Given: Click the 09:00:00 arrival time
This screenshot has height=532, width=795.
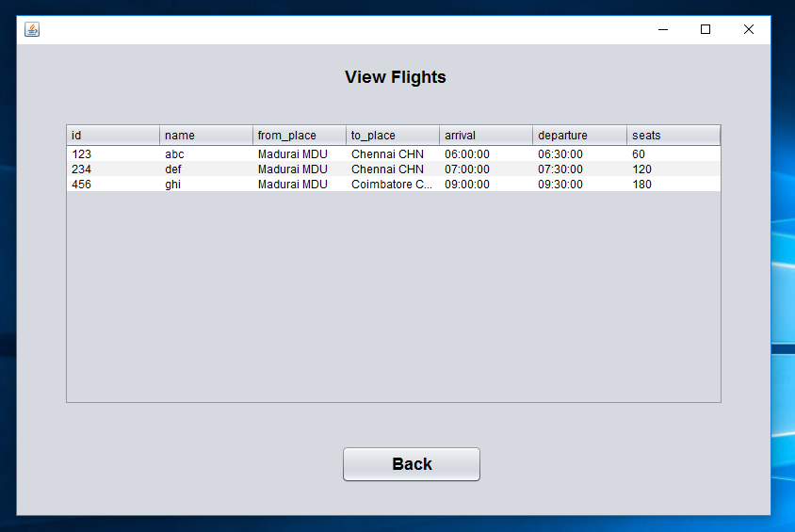Looking at the screenshot, I should pos(486,185).
